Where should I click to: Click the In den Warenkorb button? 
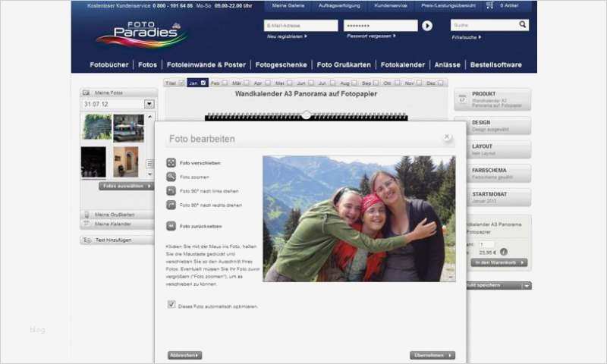pyautogui.click(x=499, y=262)
